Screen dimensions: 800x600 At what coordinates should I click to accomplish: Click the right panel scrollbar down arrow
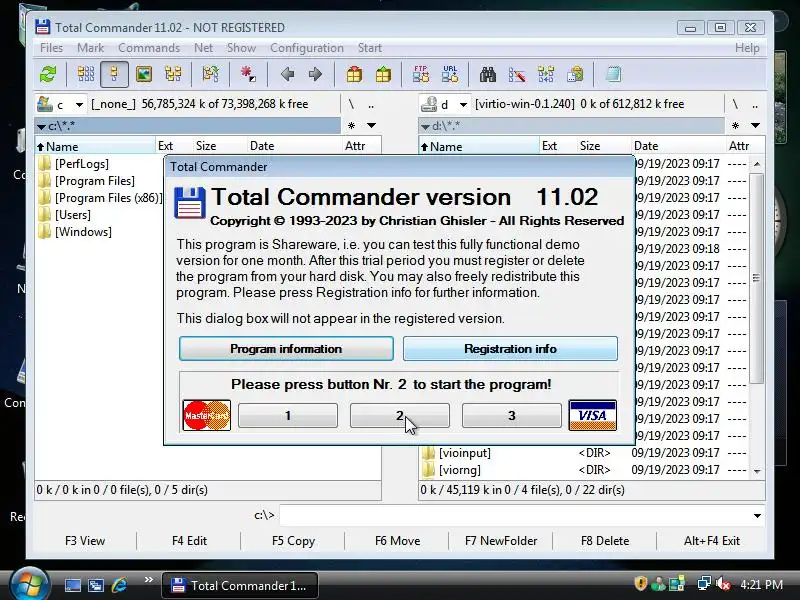click(x=757, y=471)
